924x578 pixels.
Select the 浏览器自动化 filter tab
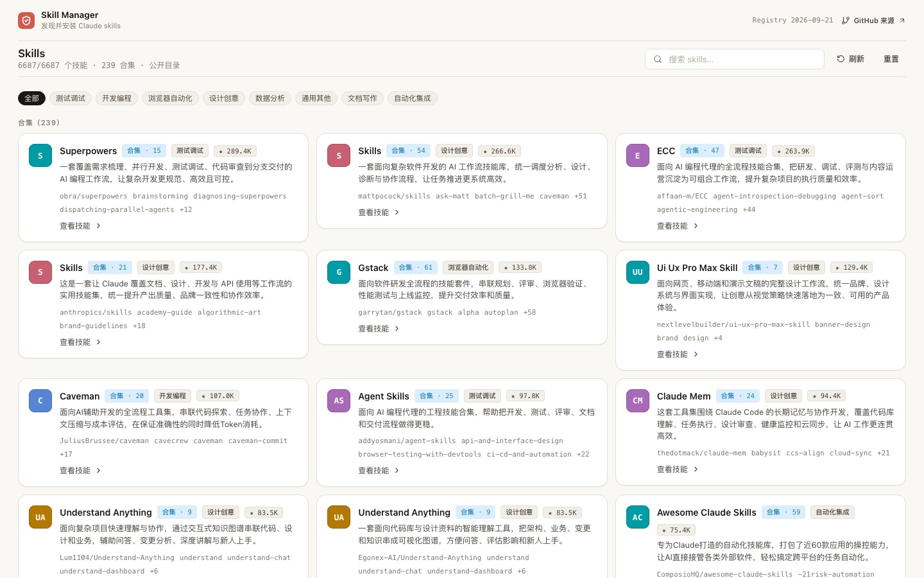click(x=170, y=98)
